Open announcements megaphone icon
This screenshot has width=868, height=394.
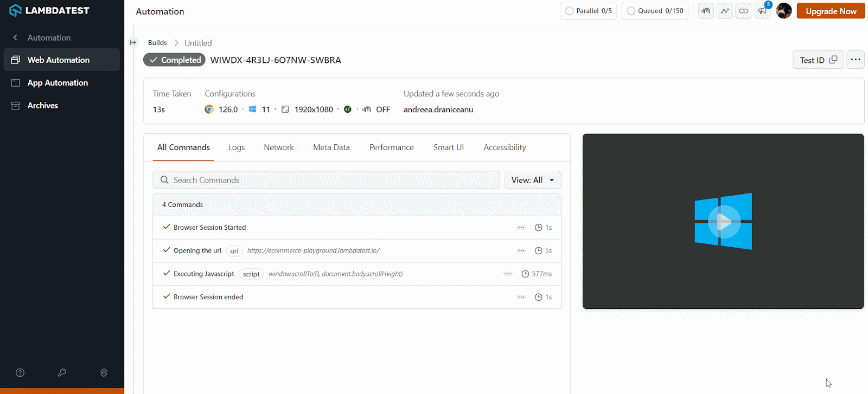[x=763, y=11]
